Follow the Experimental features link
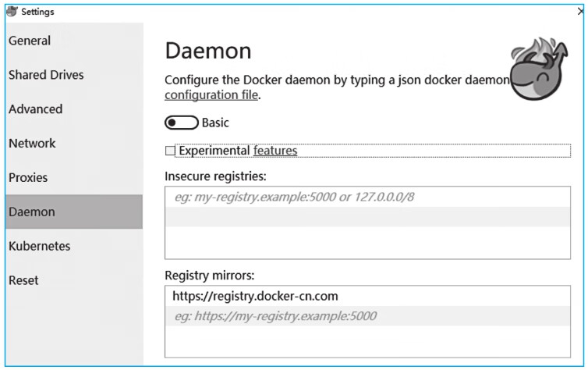 click(275, 151)
